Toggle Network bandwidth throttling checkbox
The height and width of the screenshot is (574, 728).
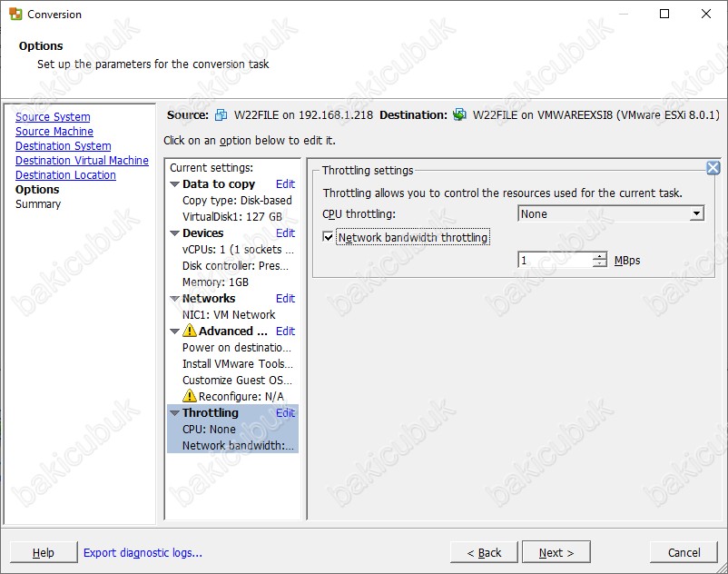(x=328, y=237)
